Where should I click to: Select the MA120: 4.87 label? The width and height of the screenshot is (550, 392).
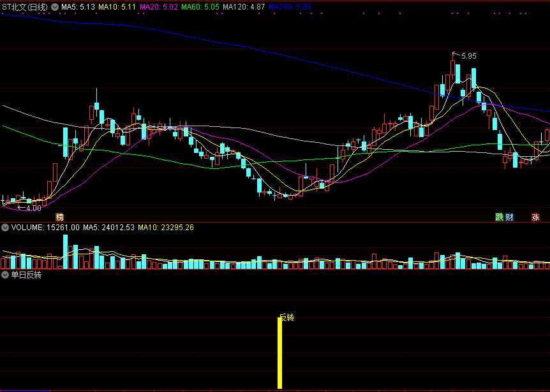[244, 7]
